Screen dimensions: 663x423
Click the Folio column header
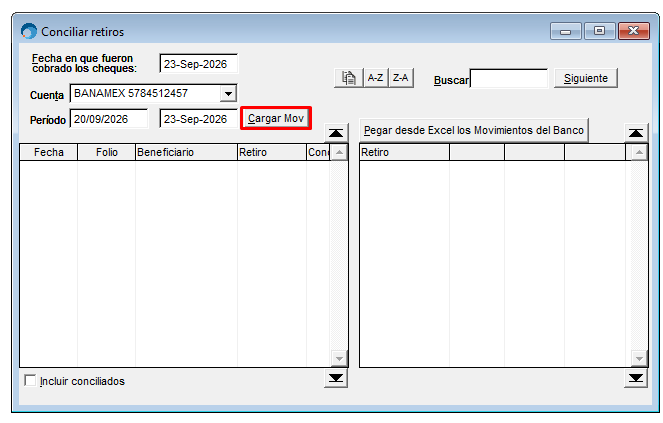107,152
